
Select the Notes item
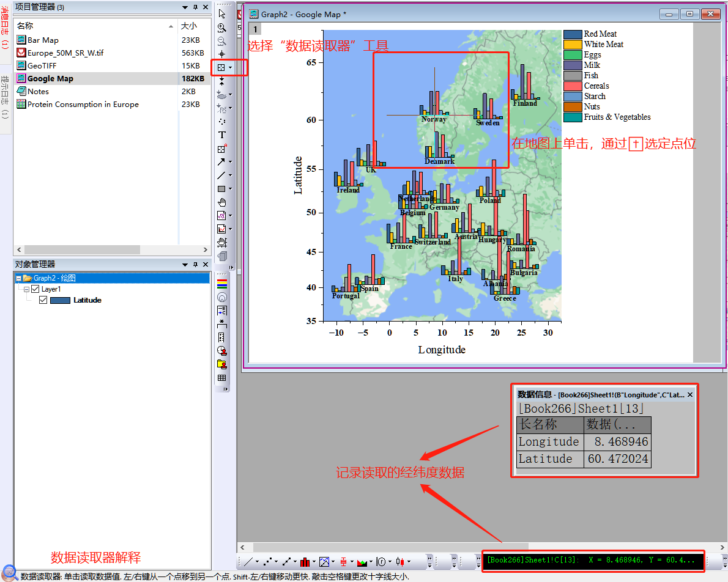pos(38,92)
